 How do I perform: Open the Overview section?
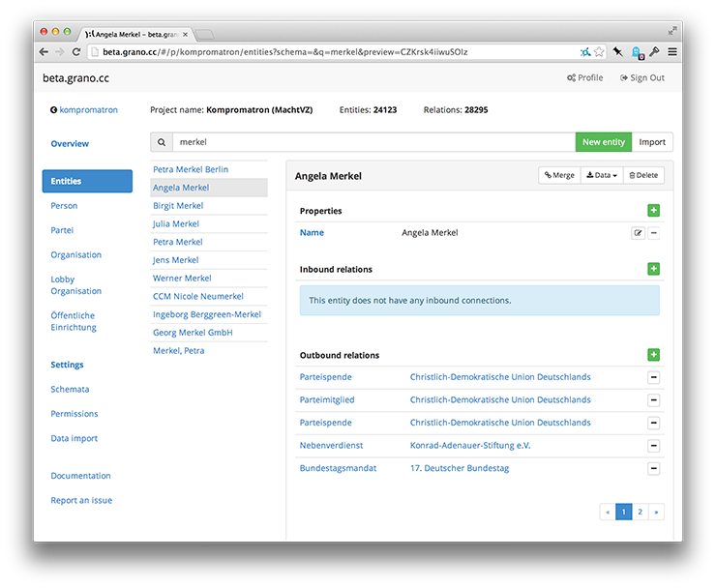click(70, 144)
